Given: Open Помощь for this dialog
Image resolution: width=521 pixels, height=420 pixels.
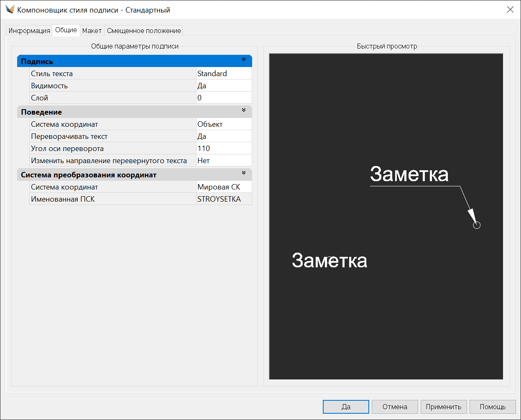Looking at the screenshot, I should click(x=493, y=407).
